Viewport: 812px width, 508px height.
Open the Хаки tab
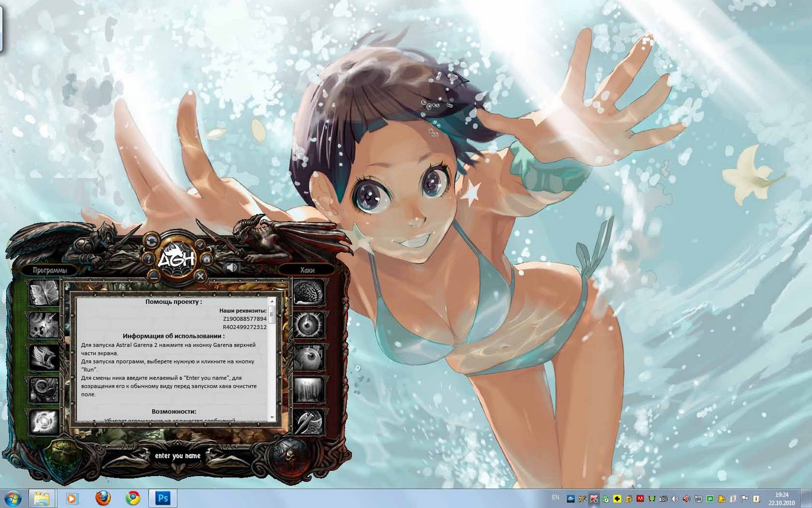point(307,270)
